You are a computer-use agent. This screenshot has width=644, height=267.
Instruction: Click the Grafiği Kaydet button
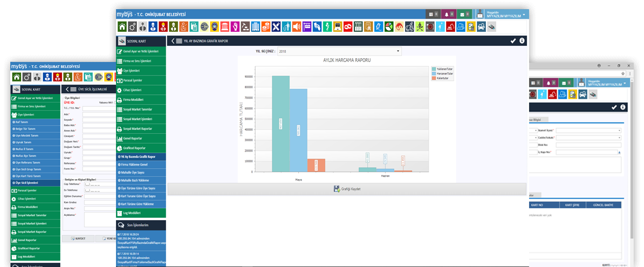tap(347, 189)
